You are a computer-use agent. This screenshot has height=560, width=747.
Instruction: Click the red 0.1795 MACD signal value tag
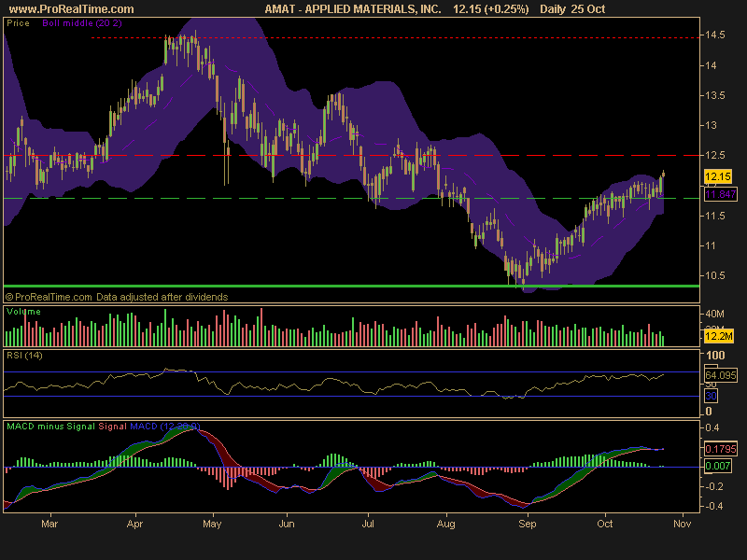coord(720,449)
